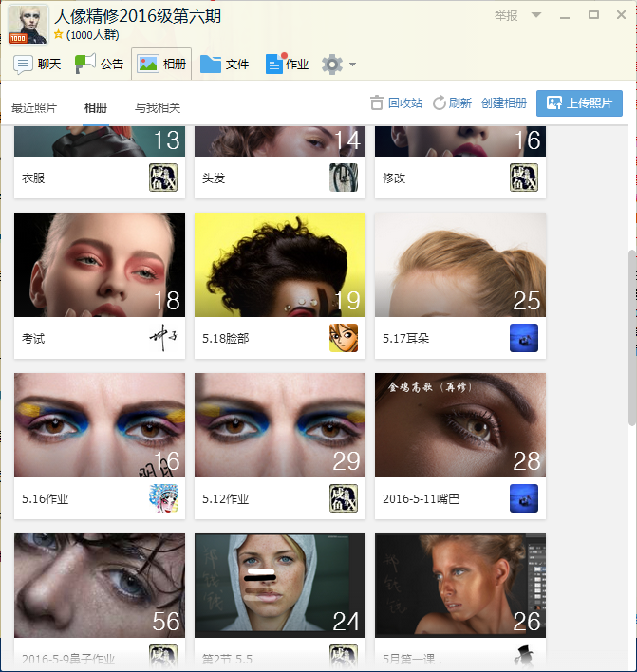Click the settings gear icon
The height and width of the screenshot is (672, 637).
[331, 65]
